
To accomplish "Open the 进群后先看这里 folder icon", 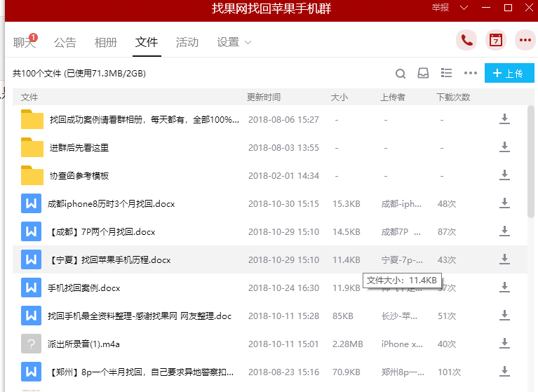I will pos(32,147).
